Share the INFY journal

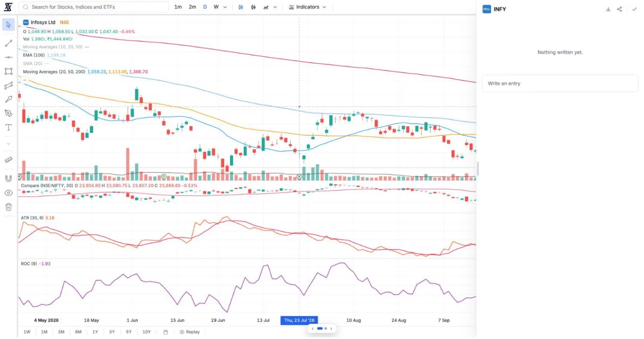click(619, 9)
